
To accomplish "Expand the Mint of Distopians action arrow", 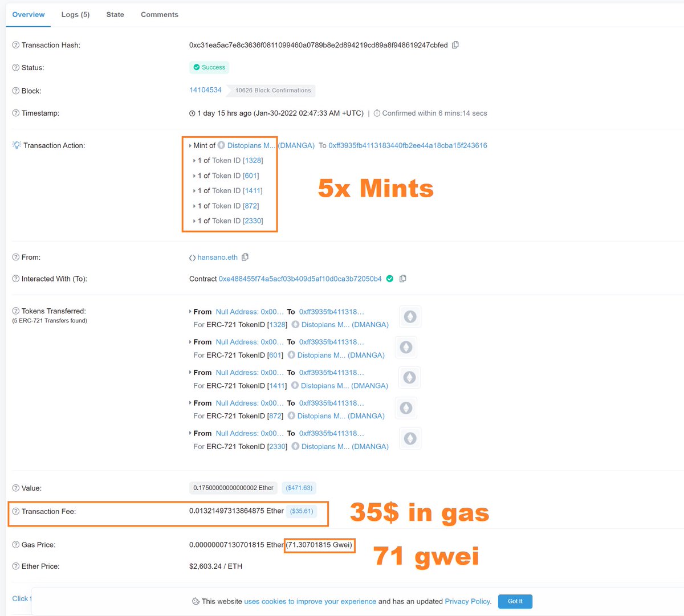I will [190, 145].
